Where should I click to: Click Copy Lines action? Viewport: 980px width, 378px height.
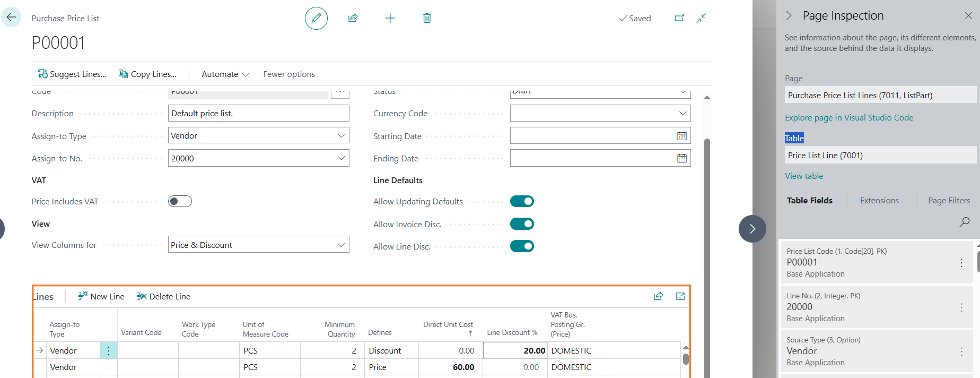pos(147,74)
